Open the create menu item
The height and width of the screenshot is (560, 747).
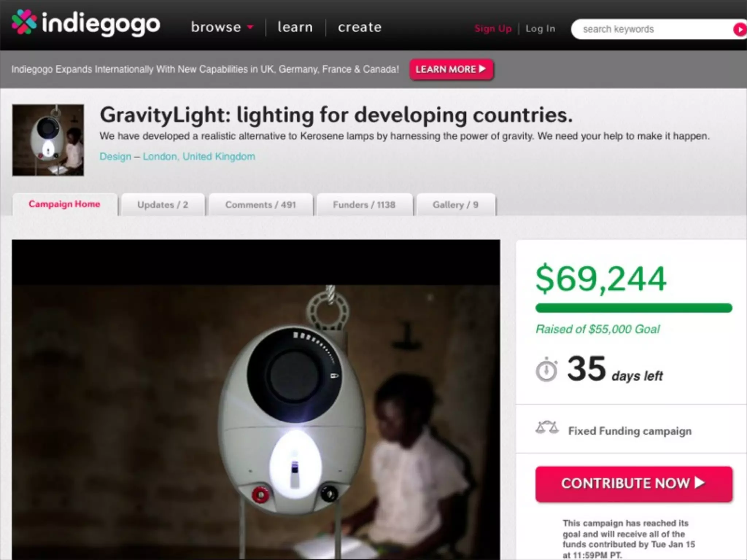360,27
